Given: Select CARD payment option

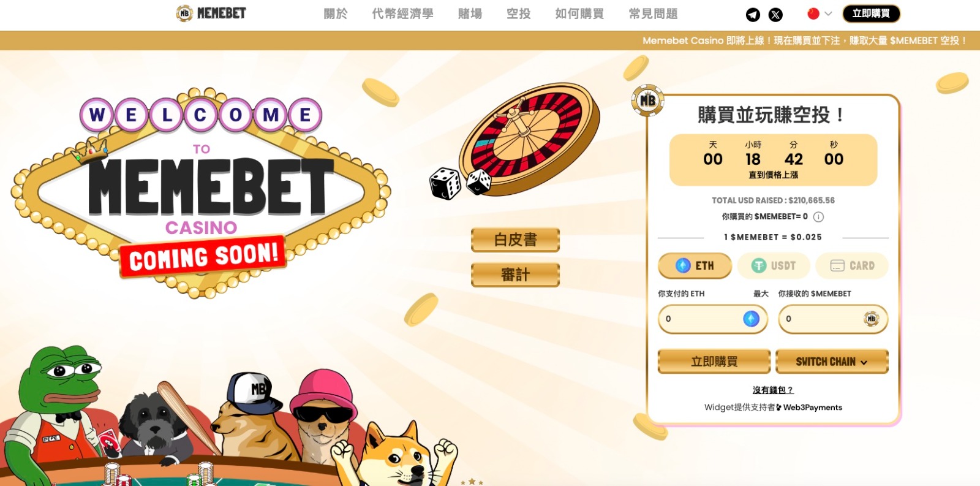Looking at the screenshot, I should coord(852,265).
